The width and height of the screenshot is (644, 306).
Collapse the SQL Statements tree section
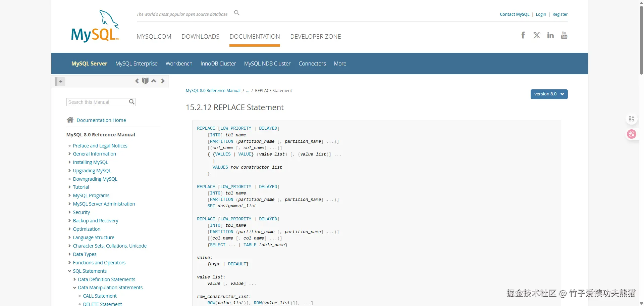coord(69,271)
